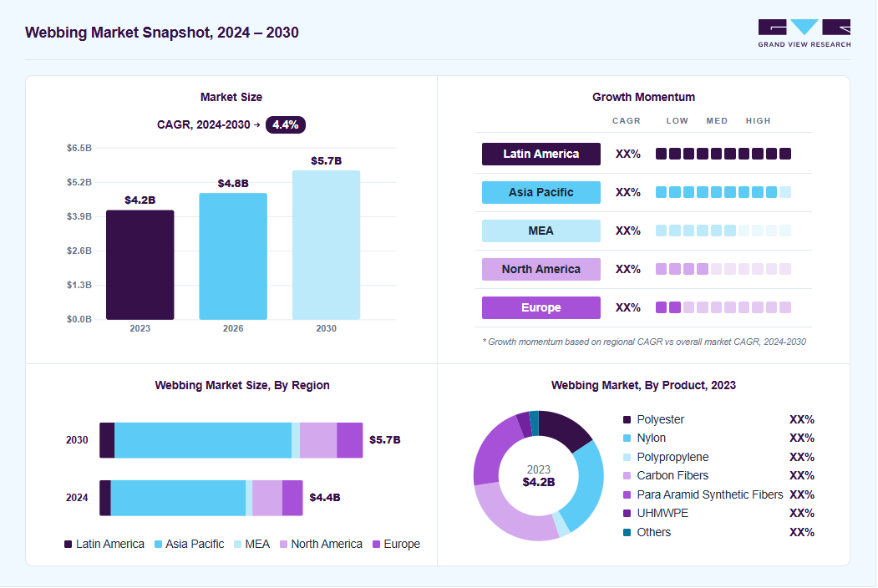Click the North America segment in 2030 bar
878x588 pixels.
pos(318,440)
